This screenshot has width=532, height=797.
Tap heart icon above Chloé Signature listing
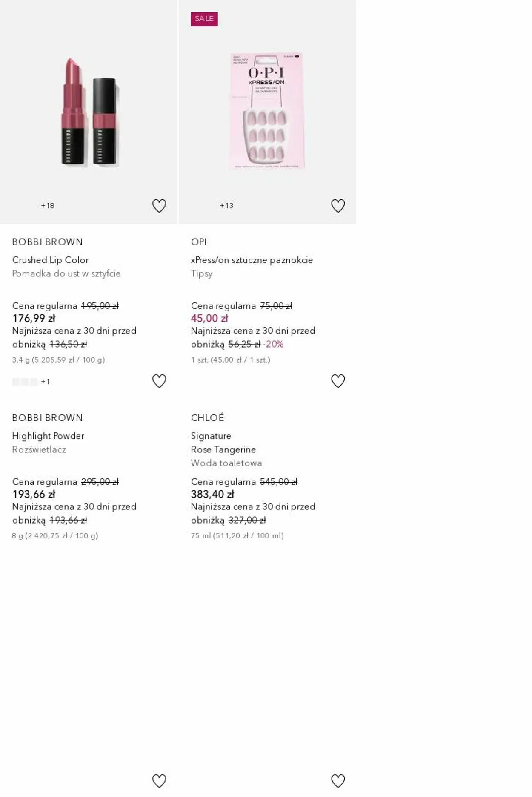tap(338, 381)
